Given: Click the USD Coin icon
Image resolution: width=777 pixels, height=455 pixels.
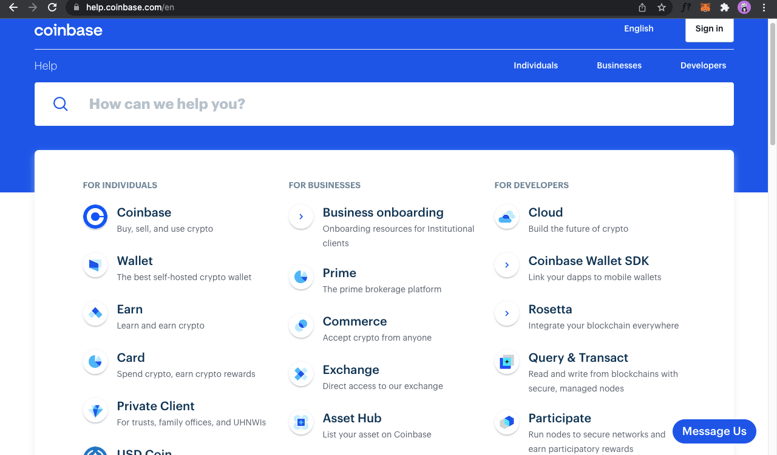Looking at the screenshot, I should (x=95, y=451).
